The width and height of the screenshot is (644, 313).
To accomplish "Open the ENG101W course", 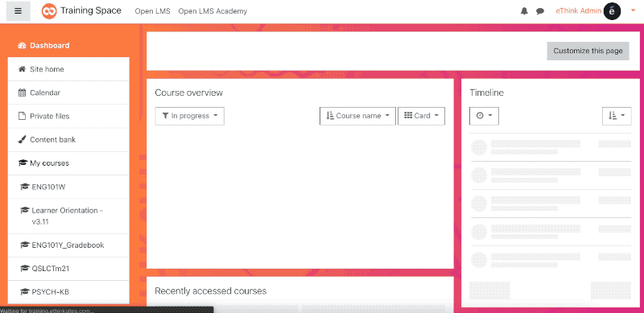I will click(x=68, y=187).
